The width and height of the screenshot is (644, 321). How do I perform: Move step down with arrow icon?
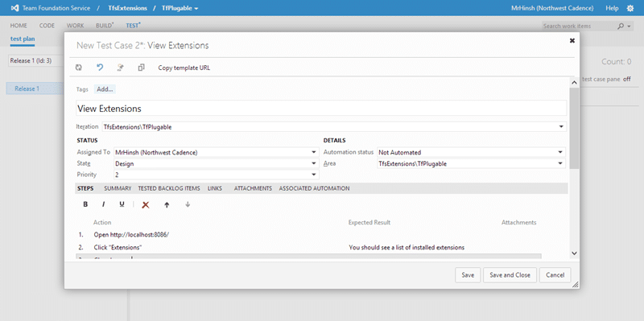coord(188,204)
